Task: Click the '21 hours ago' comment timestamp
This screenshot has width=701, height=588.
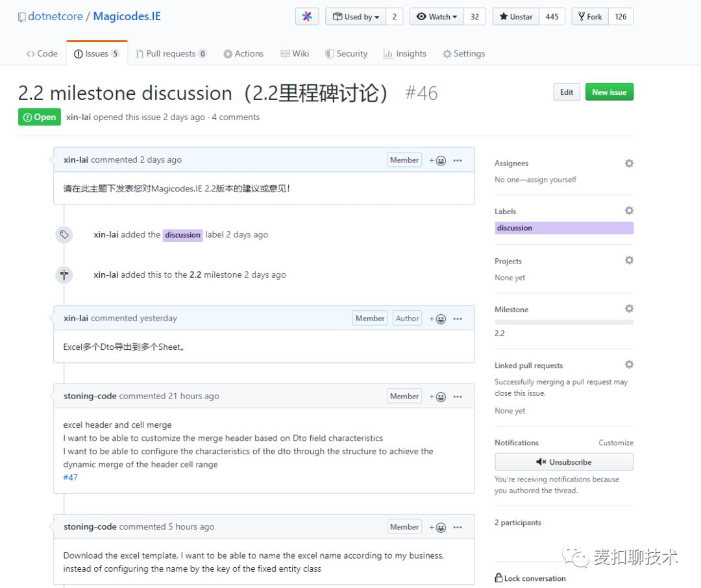Action: (193, 396)
